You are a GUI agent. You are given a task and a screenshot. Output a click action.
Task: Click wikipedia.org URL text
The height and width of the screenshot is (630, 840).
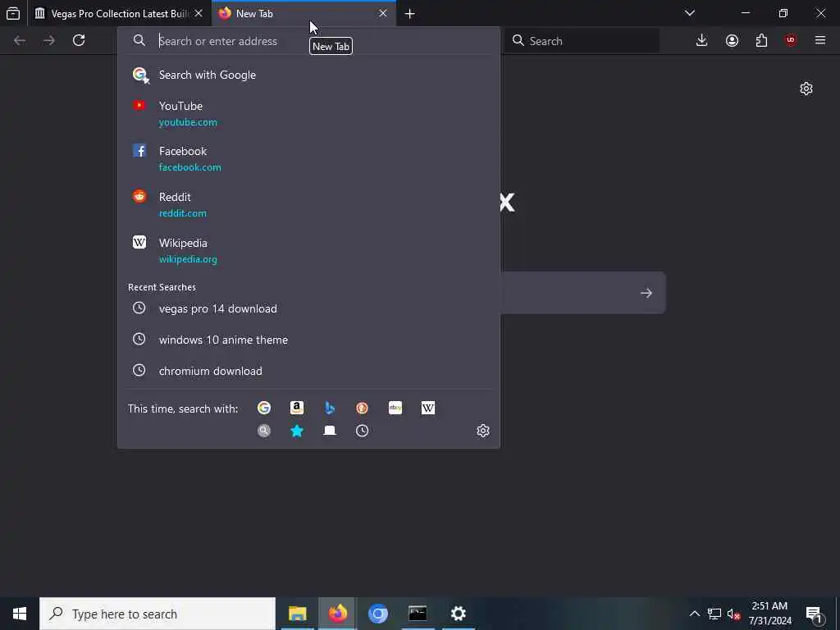coord(188,259)
